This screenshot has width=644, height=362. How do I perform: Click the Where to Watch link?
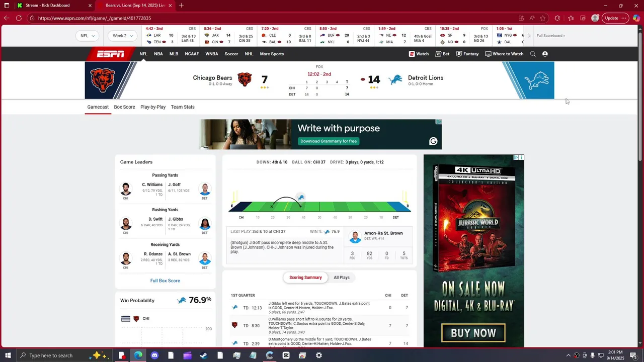point(504,54)
